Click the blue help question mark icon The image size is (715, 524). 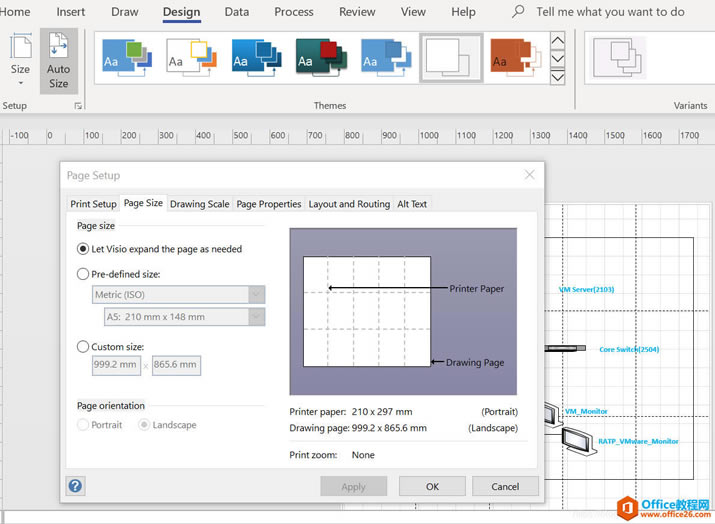coord(76,486)
